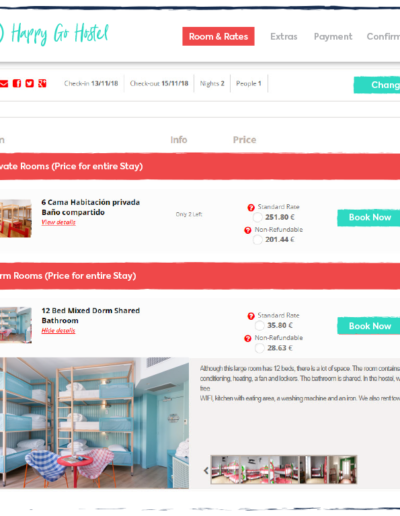
Task: Choose the 28.63 € Non-Refundable option
Action: pos(259,348)
